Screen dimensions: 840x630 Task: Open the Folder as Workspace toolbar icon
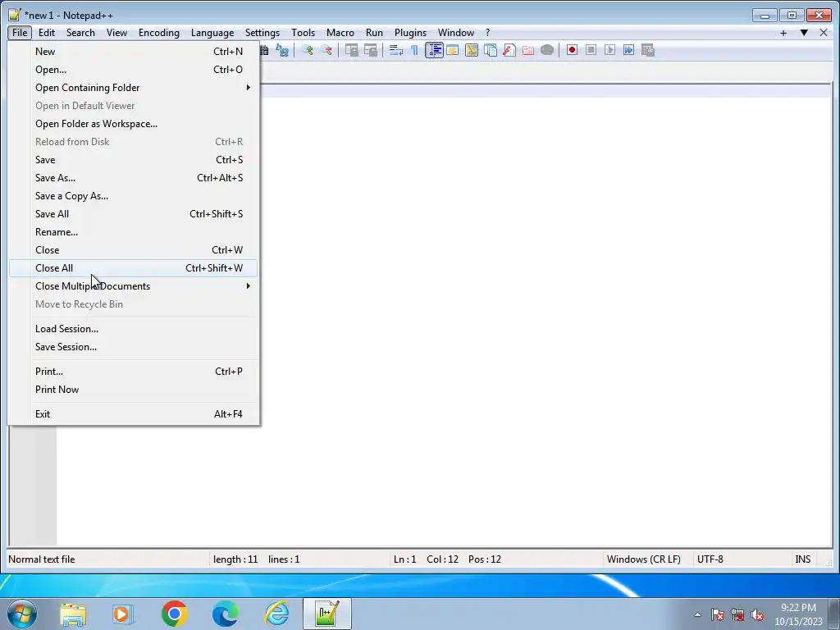tap(528, 50)
